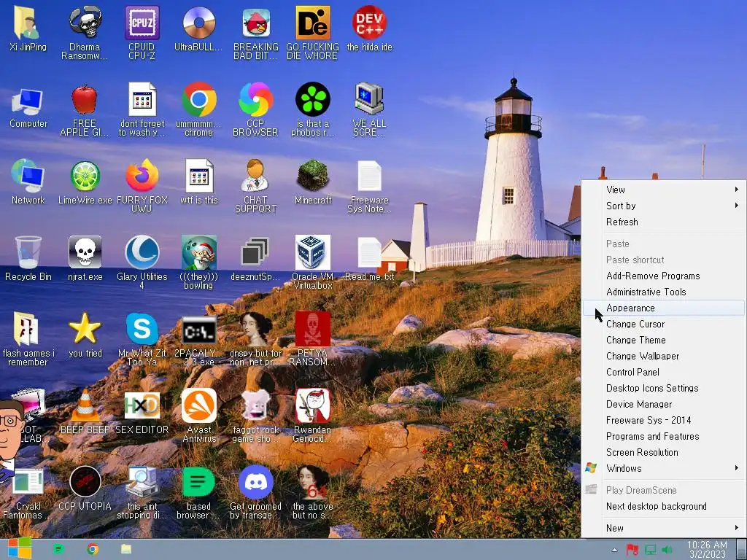Choose Freeware Sys - 2014 entry
The image size is (747, 560).
664,420
